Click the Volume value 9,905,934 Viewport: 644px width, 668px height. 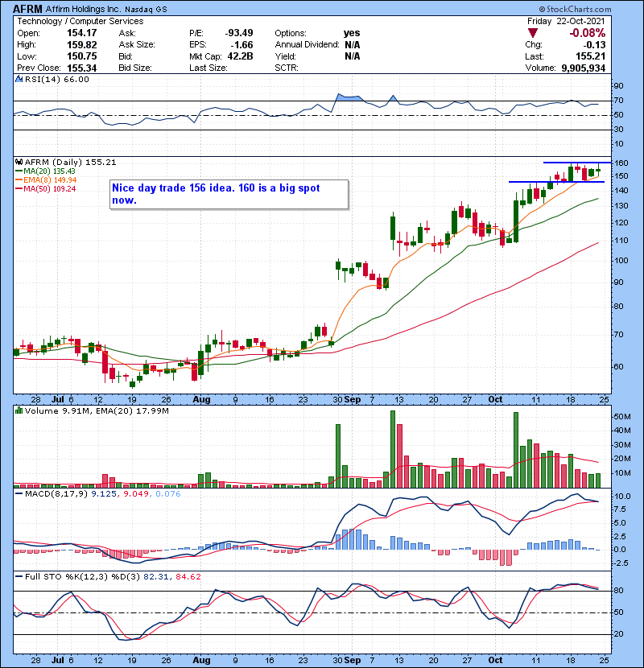click(584, 68)
